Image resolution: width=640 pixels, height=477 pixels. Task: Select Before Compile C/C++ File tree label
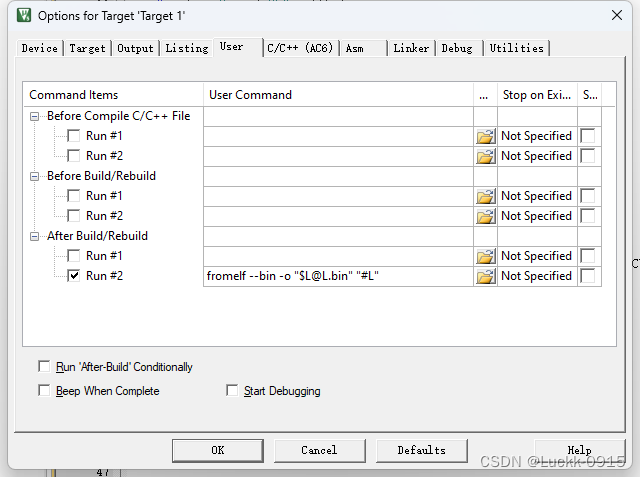click(x=118, y=116)
